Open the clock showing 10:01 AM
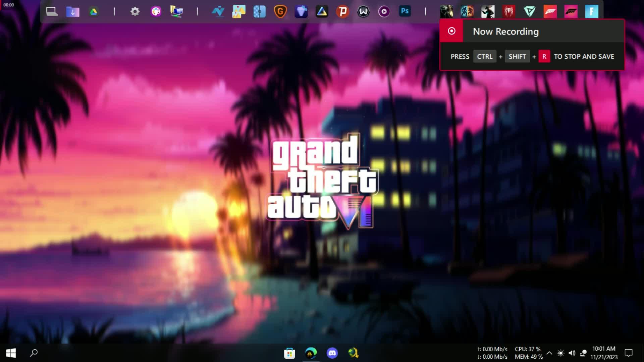The height and width of the screenshot is (362, 644). pyautogui.click(x=604, y=353)
